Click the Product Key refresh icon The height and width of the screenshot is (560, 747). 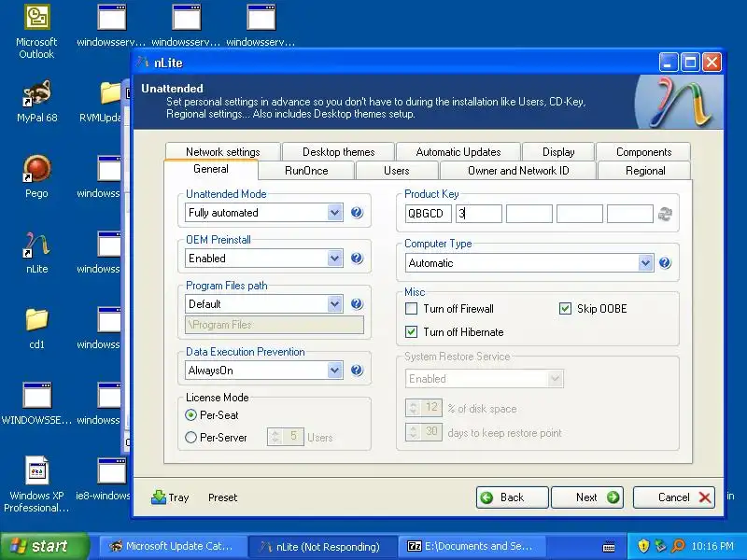(665, 214)
